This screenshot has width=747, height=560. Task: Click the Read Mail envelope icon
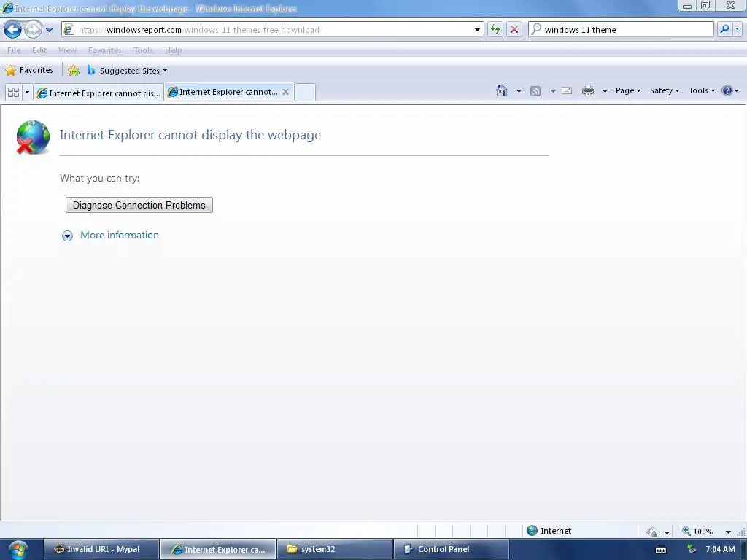coord(567,90)
